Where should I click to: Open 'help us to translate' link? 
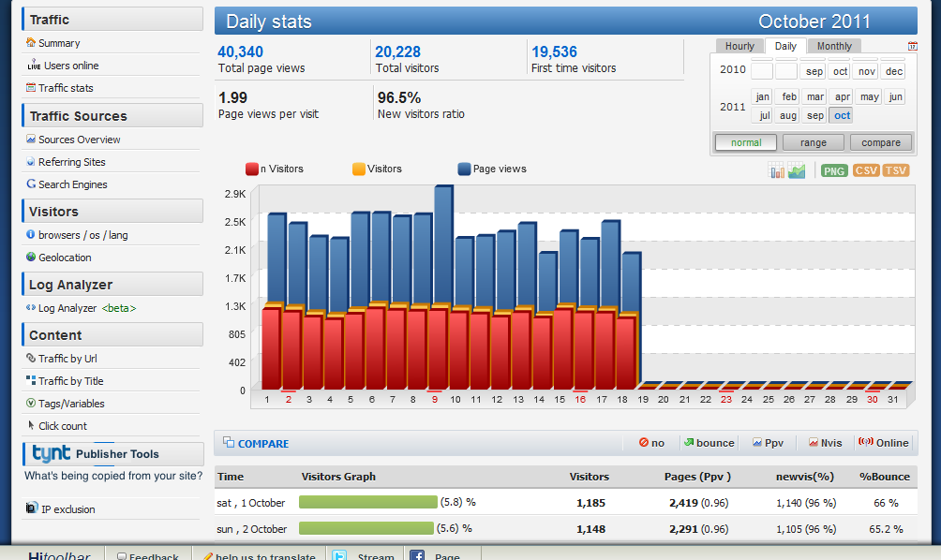260,556
